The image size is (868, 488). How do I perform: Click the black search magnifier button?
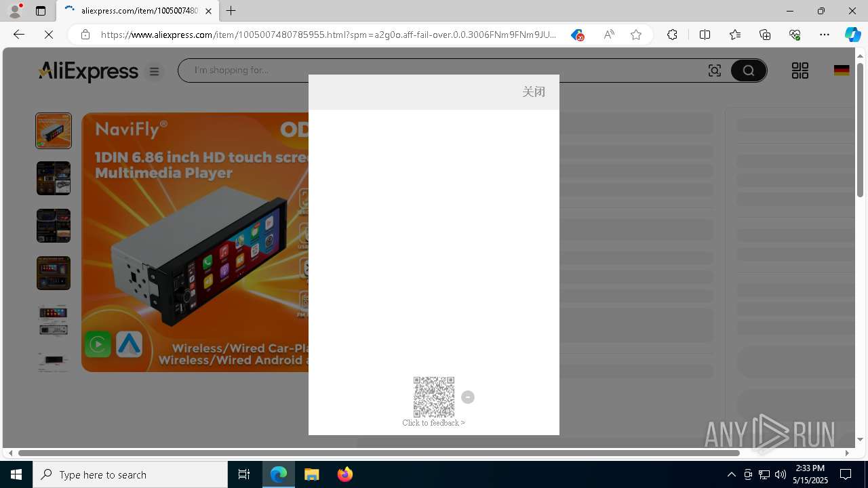748,70
